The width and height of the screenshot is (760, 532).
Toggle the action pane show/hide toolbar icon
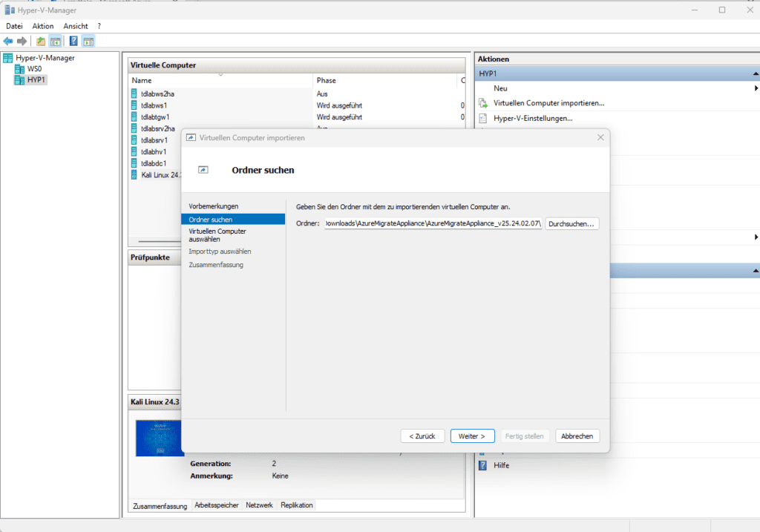pyautogui.click(x=88, y=42)
